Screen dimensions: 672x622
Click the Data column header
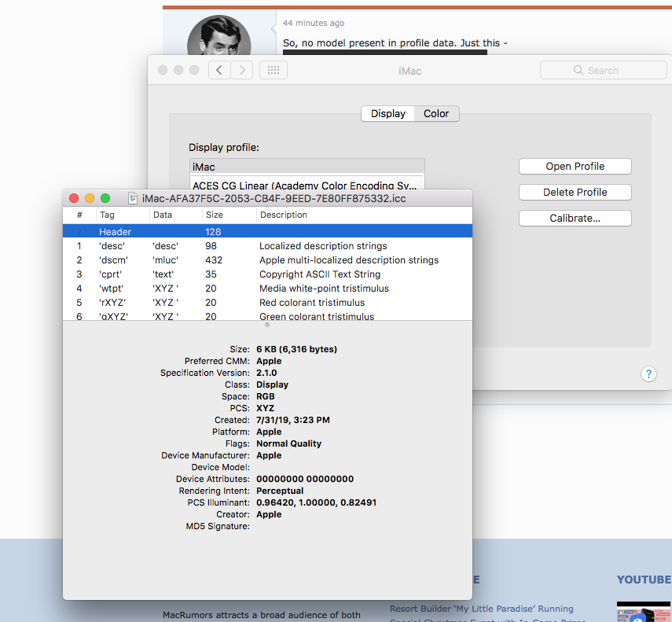(176, 215)
